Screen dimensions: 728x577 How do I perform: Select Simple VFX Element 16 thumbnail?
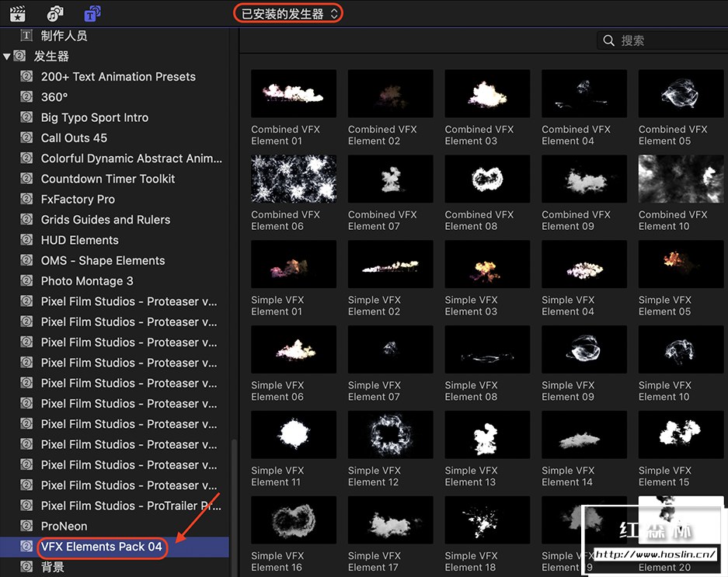pos(294,520)
